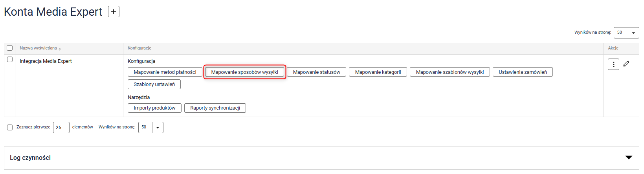Open Mapowanie statusów configuration
Image resolution: width=644 pixels, height=174 pixels.
click(317, 72)
